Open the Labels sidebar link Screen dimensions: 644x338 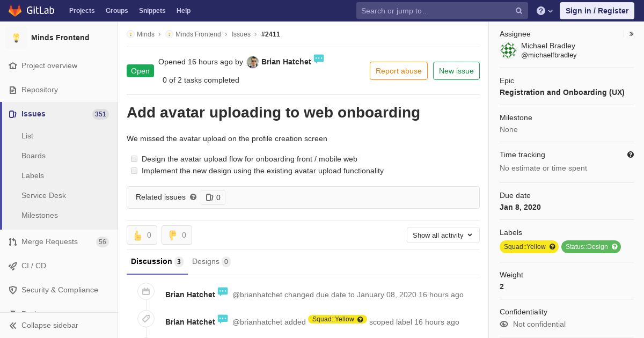33,175
